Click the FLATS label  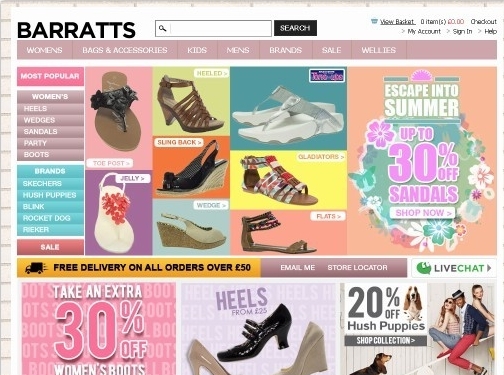[x=328, y=216]
